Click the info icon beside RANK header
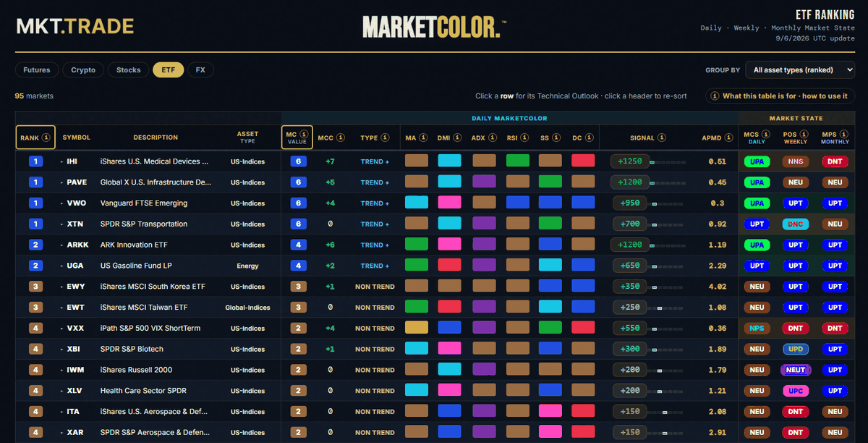 pos(46,138)
